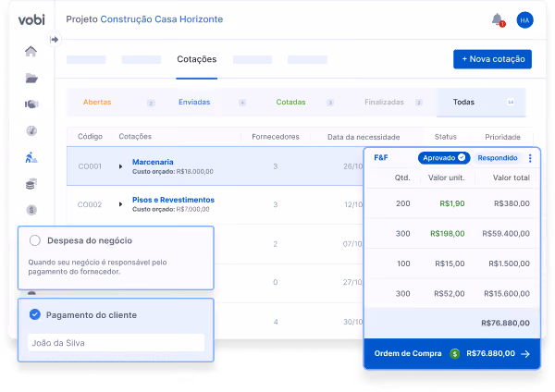Click the dollar coin icon in sidebar

pyautogui.click(x=31, y=210)
